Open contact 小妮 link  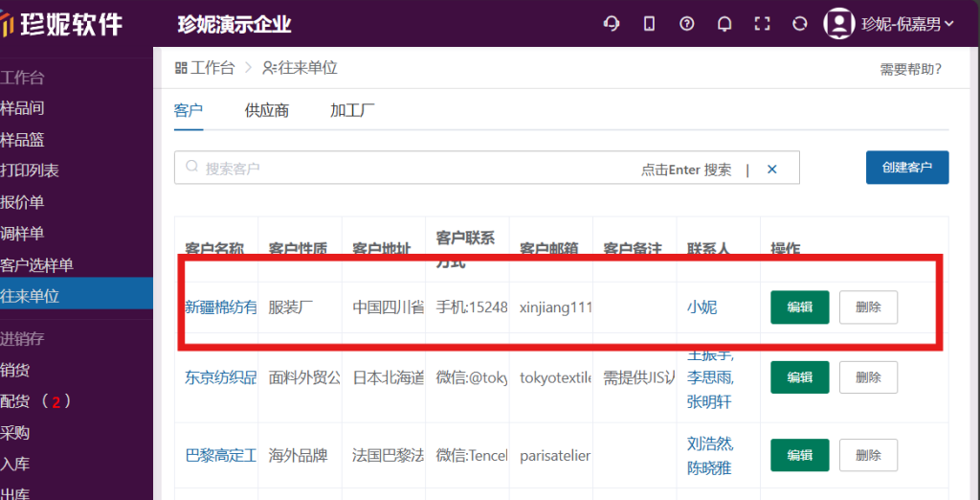coord(702,307)
